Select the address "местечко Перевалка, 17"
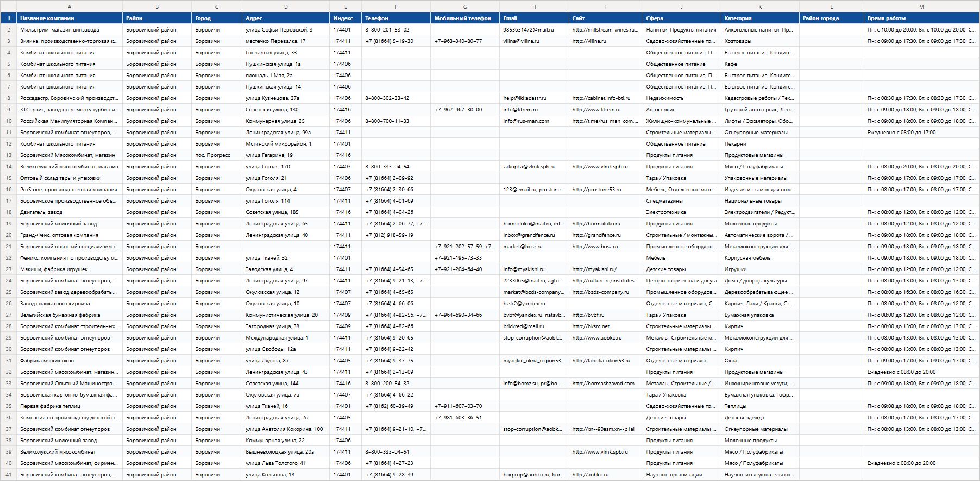Screen dimensions: 980x490 (286, 41)
